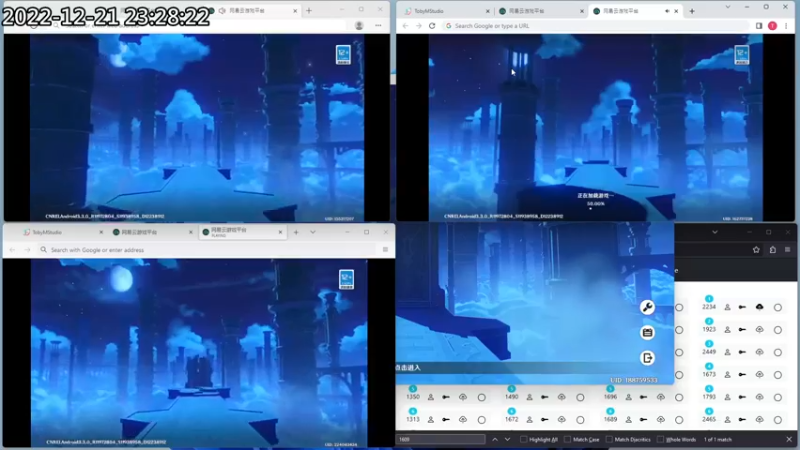Click the cloud icon in row 1672
800x450 pixels.
point(562,419)
